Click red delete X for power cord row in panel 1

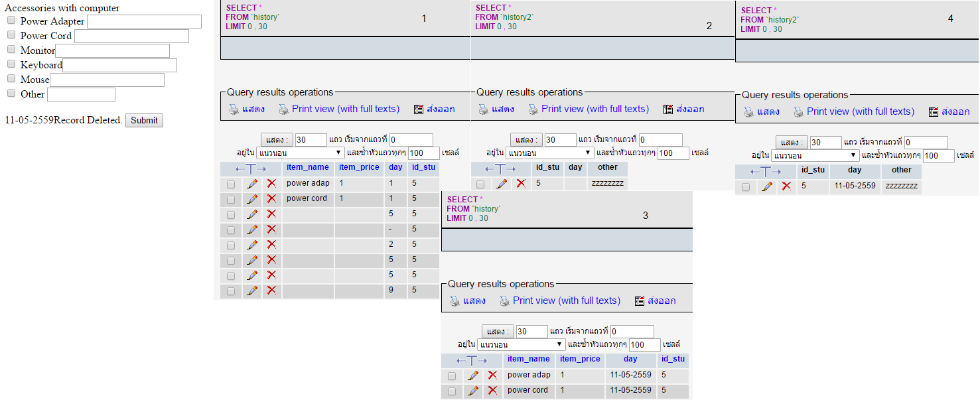point(271,199)
